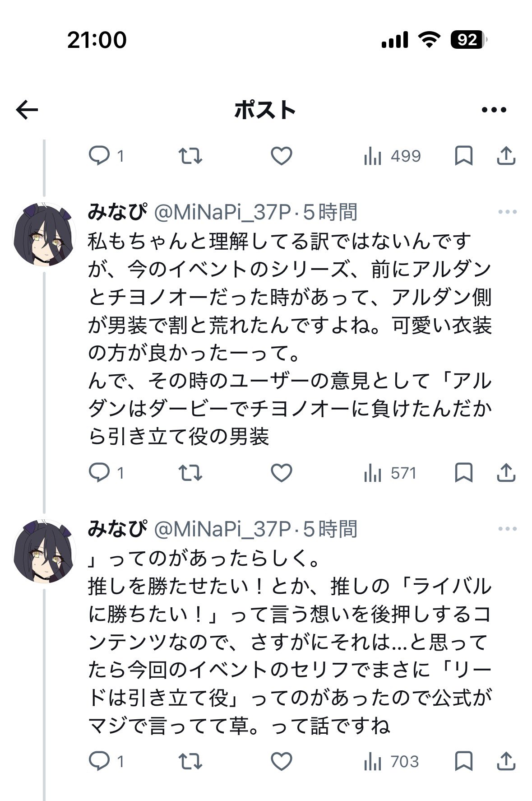Like the post with 571 views
The width and height of the screenshot is (532, 801).
[x=281, y=473]
